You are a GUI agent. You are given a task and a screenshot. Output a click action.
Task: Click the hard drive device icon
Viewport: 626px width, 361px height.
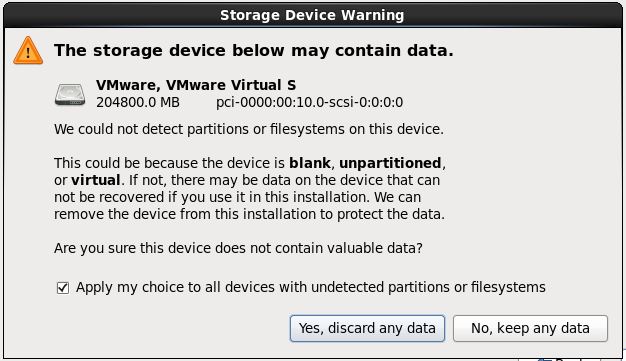point(70,94)
